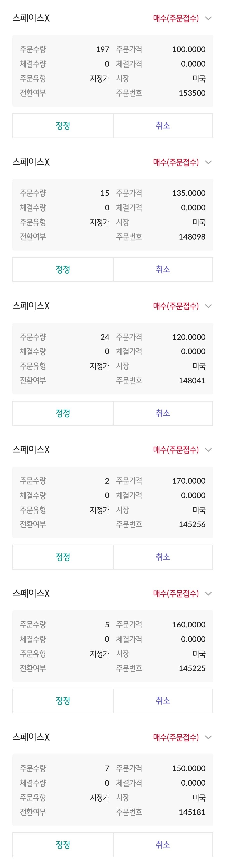Click 정정 for order 145181

tap(63, 845)
